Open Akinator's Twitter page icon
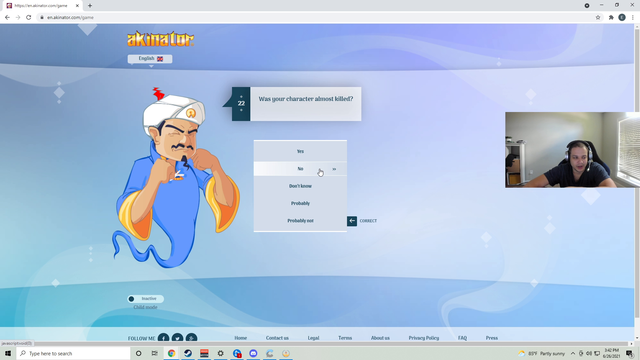640x360 pixels. pos(177,338)
